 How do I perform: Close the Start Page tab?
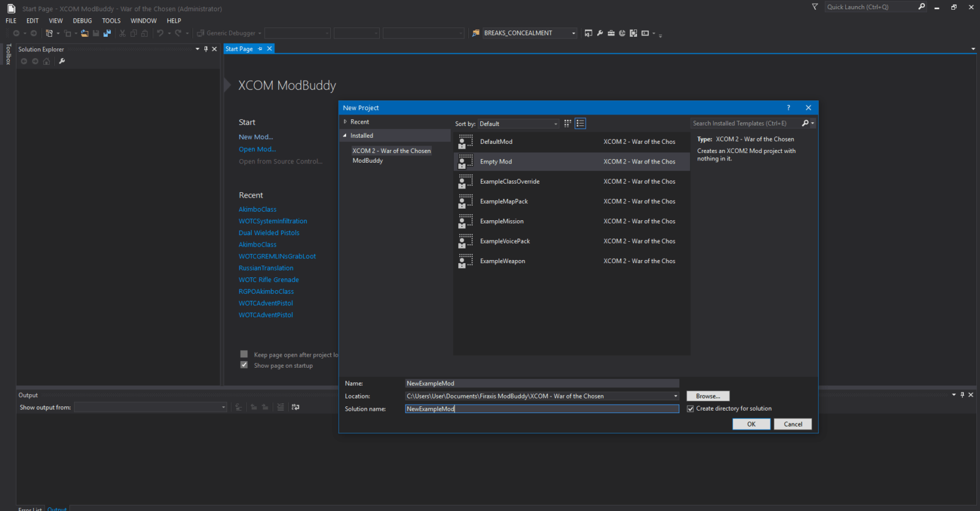point(269,48)
